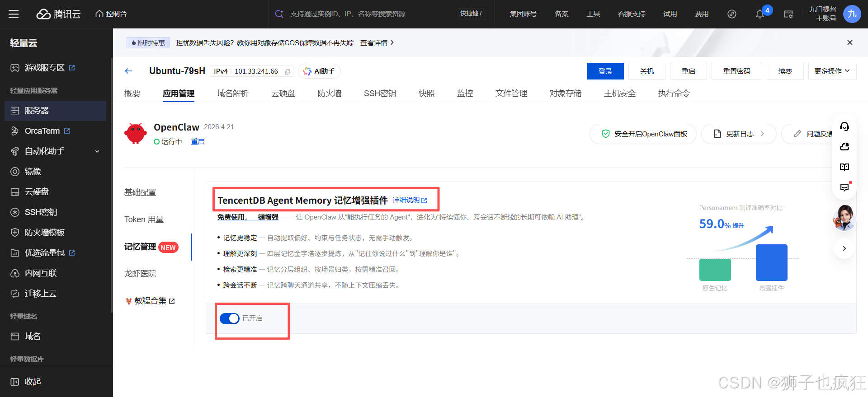Click the floating cloud icon
The height and width of the screenshot is (397, 868).
[844, 147]
